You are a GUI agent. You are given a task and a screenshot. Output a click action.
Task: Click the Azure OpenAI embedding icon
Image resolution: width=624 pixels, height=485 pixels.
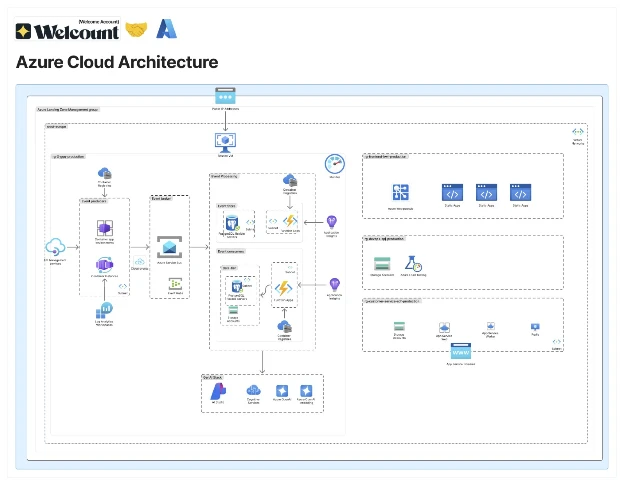pyautogui.click(x=306, y=391)
